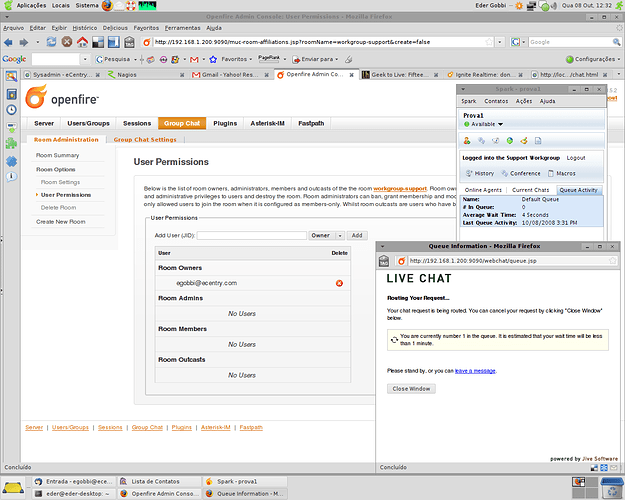Switch to Online Agents tab in Spark
Screen dimensions: 625x500
483,190
